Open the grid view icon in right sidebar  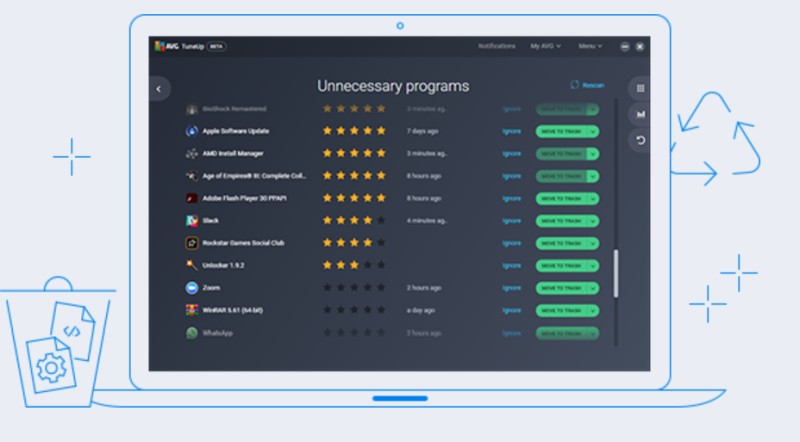click(640, 88)
